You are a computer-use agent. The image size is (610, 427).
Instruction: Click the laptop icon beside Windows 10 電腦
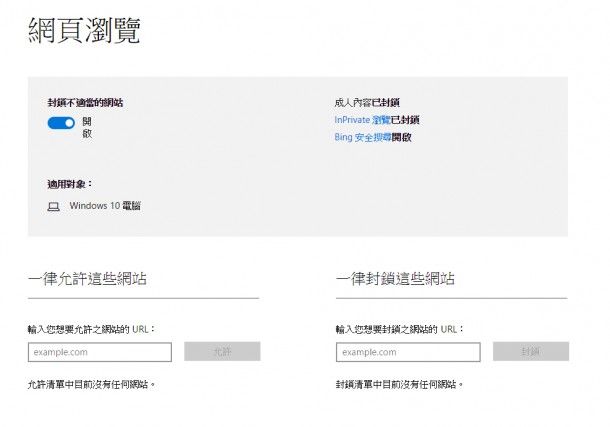[54, 207]
